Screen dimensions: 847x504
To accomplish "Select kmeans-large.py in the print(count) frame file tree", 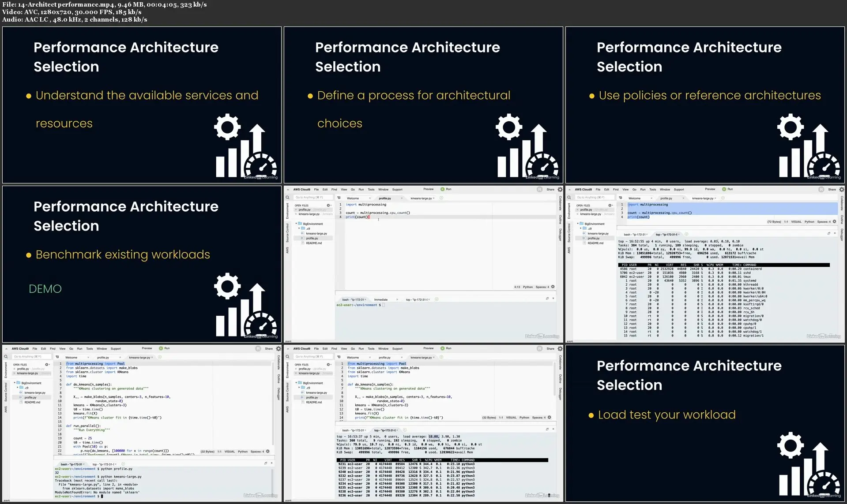I will point(316,233).
